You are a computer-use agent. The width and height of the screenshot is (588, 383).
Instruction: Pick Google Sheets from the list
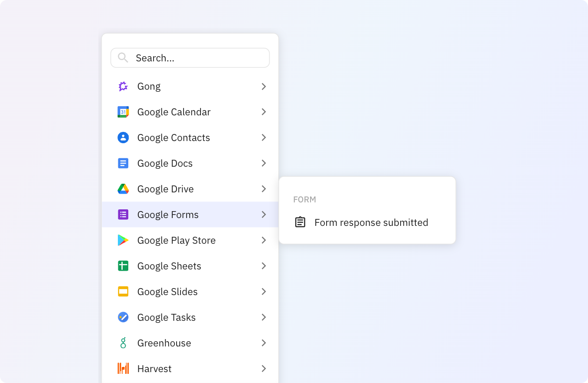[190, 266]
